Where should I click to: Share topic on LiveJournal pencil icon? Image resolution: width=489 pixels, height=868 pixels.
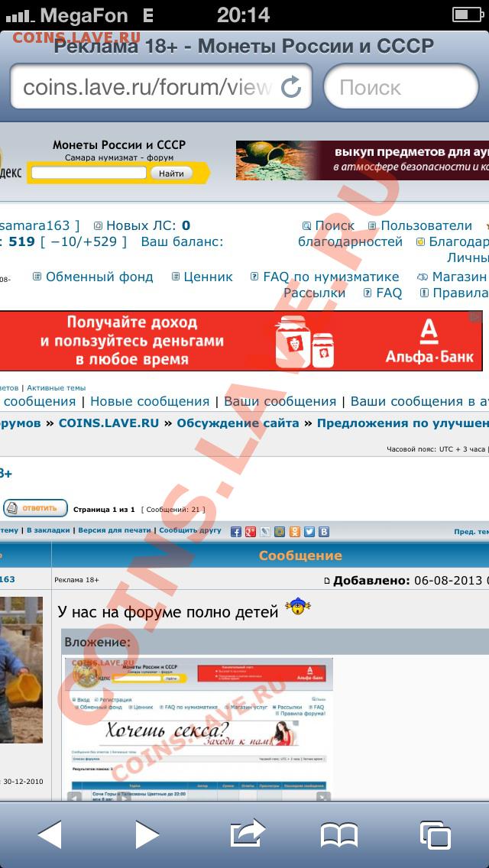tap(265, 532)
